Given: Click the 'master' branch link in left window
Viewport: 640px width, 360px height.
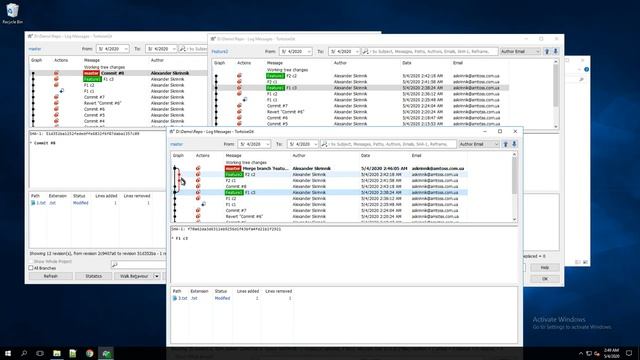Looking at the screenshot, I should click(x=35, y=49).
